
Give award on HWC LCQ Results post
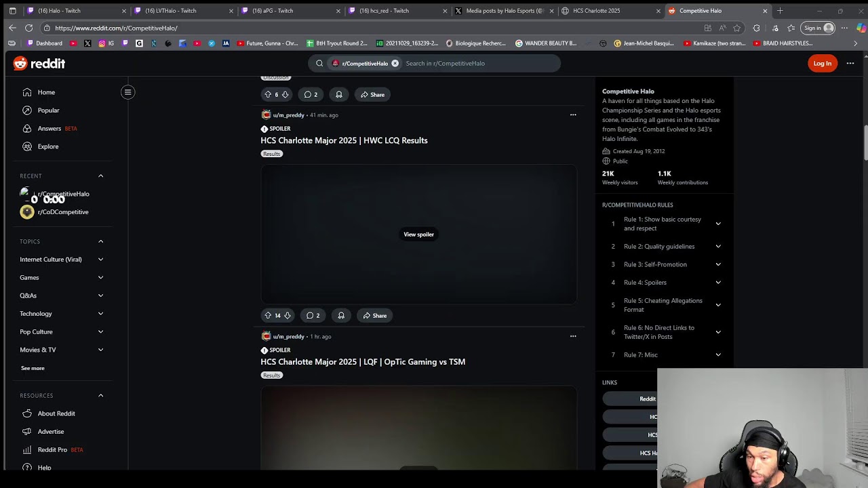pos(341,315)
